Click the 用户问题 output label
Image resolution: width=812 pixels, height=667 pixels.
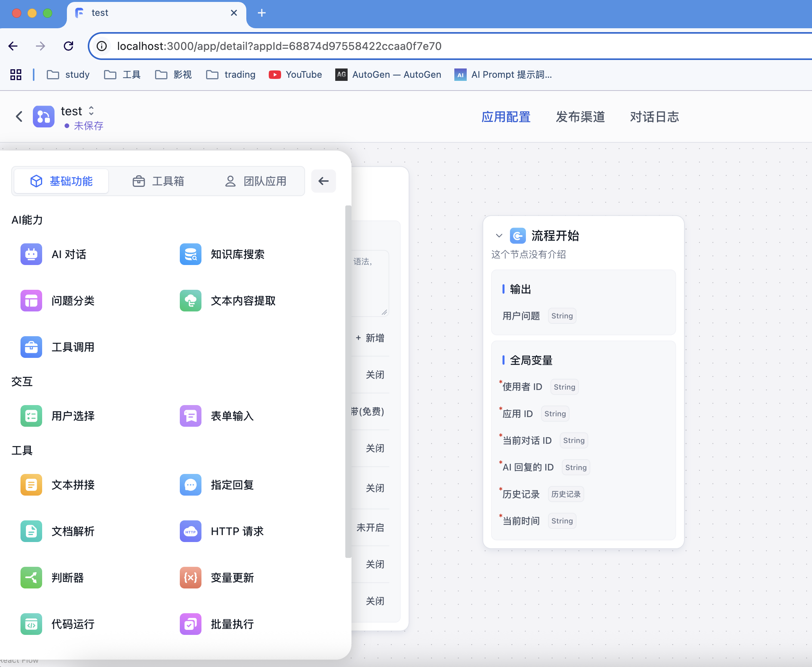point(521,316)
